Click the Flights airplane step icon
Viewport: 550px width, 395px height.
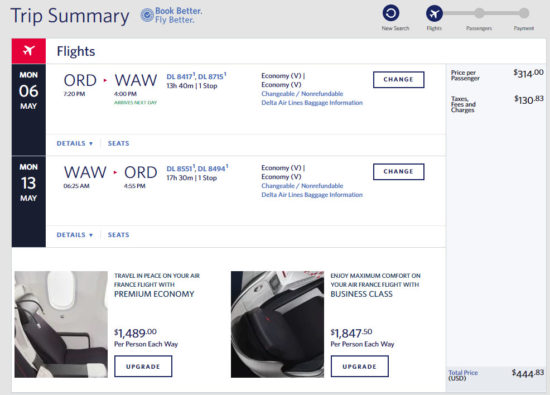[x=434, y=14]
